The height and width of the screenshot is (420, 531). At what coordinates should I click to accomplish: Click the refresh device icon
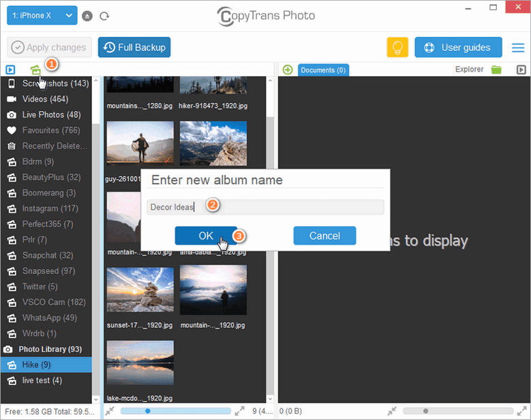click(x=104, y=16)
